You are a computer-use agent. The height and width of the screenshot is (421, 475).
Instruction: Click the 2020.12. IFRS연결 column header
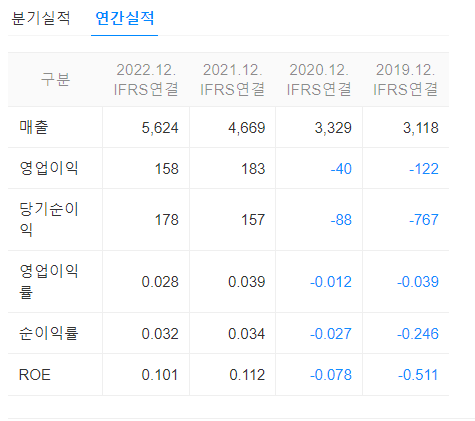[319, 80]
